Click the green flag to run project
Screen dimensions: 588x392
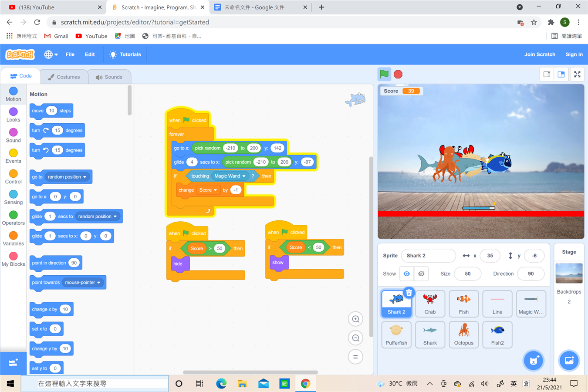pyautogui.click(x=384, y=74)
